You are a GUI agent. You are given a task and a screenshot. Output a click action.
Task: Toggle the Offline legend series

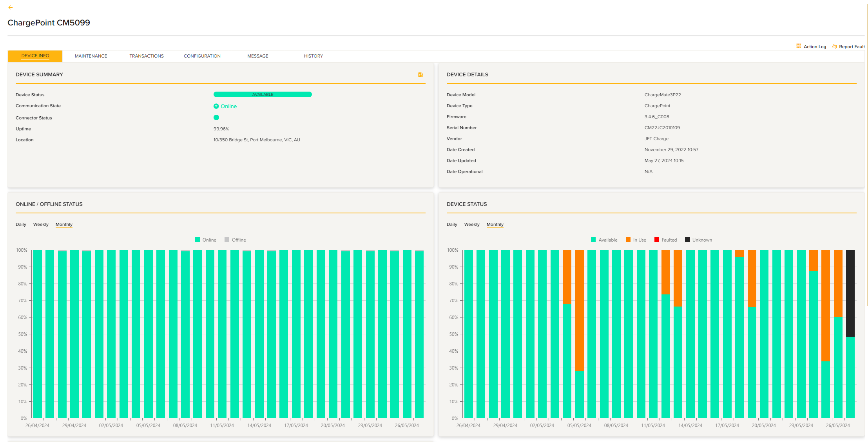(x=235, y=240)
